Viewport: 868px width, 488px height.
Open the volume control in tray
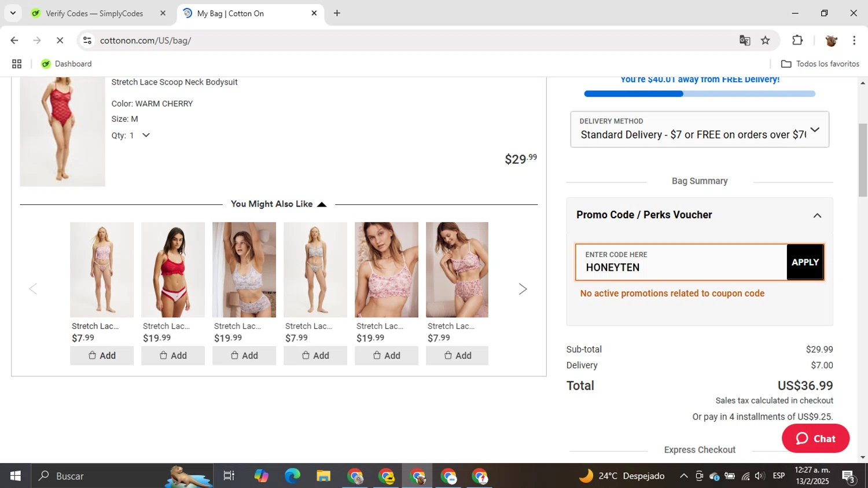(760, 476)
